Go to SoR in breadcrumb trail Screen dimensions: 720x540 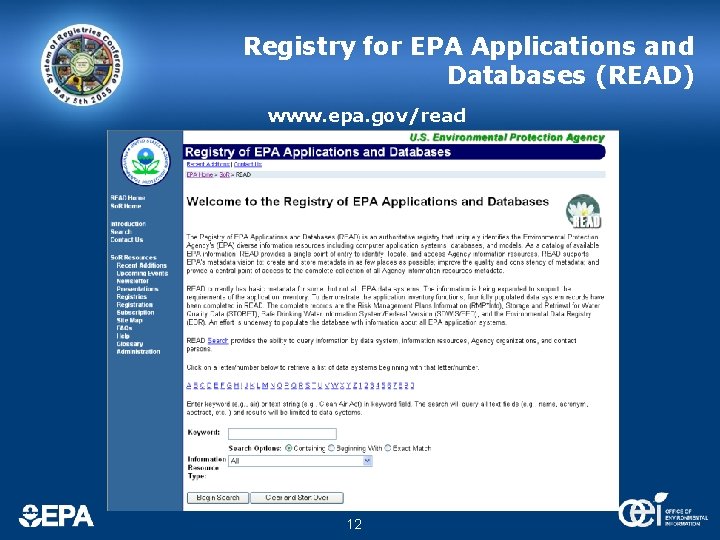[224, 174]
